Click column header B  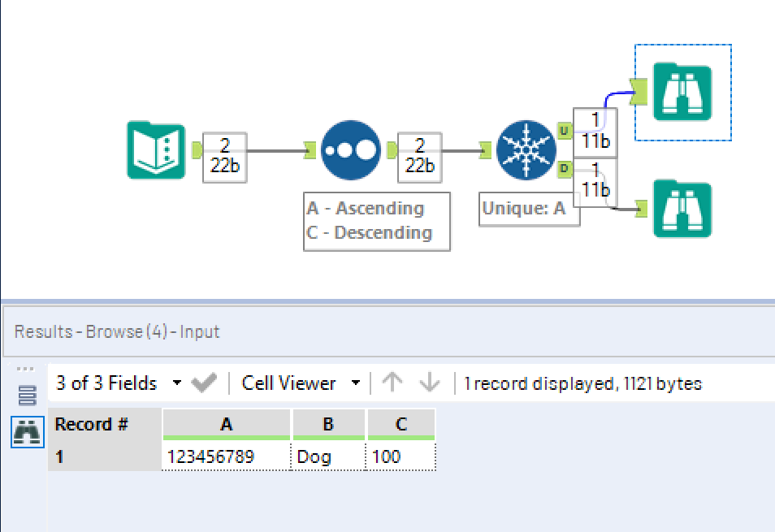[x=329, y=424]
